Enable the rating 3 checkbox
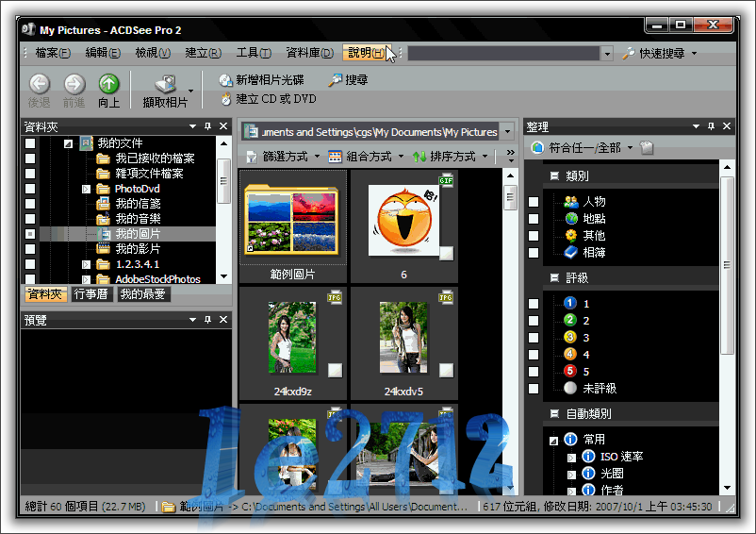756x534 pixels. (534, 338)
